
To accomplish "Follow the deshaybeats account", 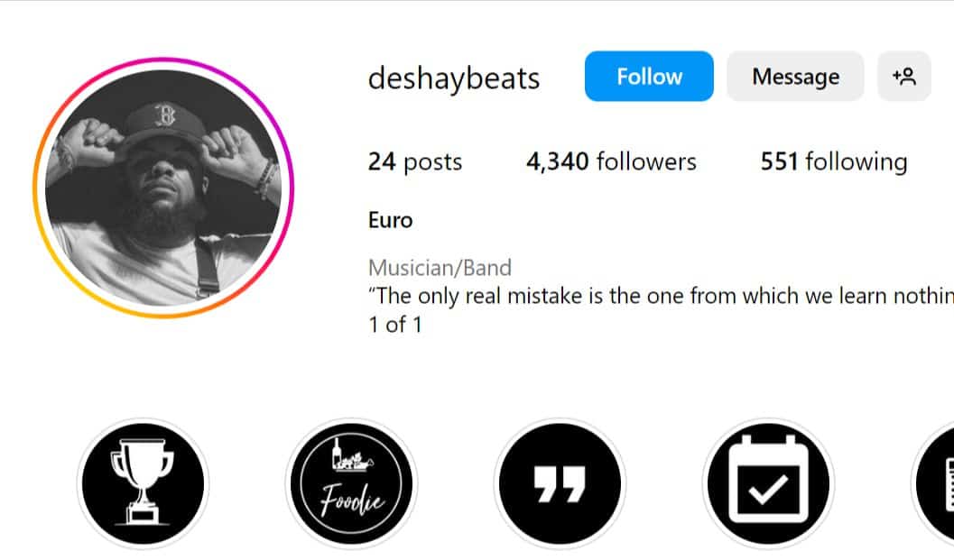I will click(x=649, y=76).
